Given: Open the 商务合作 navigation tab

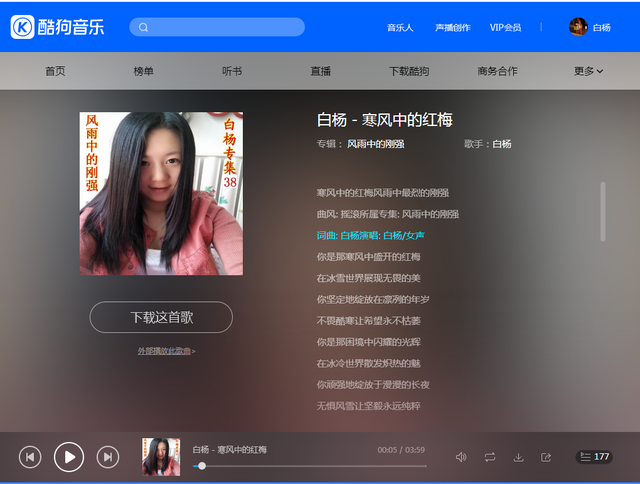Looking at the screenshot, I should pyautogui.click(x=498, y=71).
